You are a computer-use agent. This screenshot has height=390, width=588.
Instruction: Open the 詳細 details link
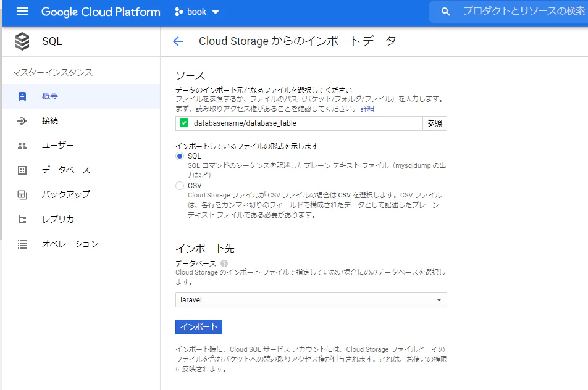click(367, 109)
